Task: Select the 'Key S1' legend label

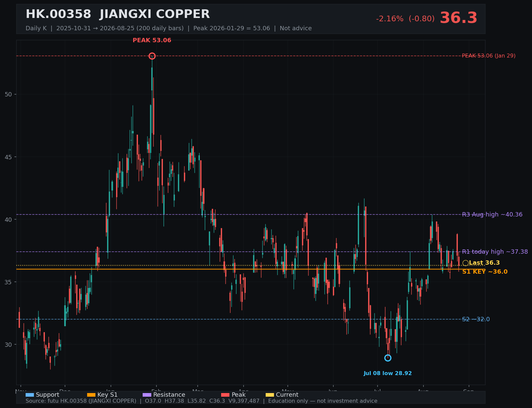Action: [107, 395]
